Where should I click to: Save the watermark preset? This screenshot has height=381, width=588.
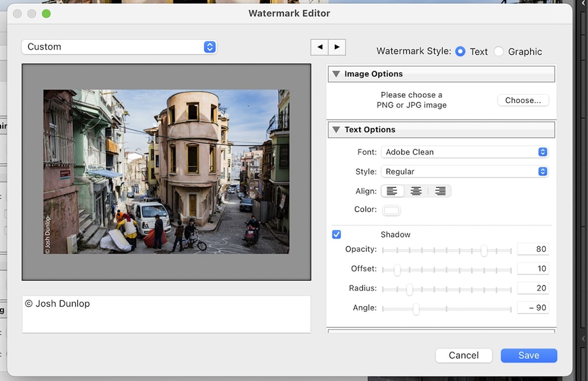pyautogui.click(x=529, y=356)
